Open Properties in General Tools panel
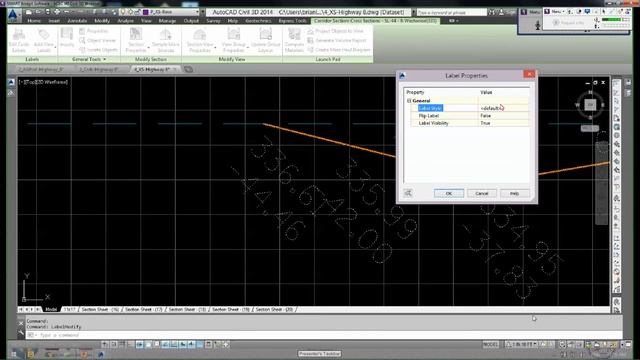 (94, 31)
